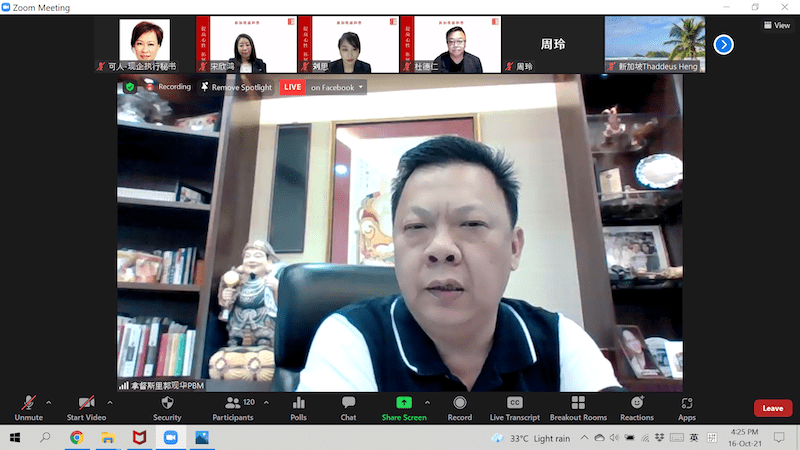Viewport: 800px width, 450px height.
Task: Open the LIVE on Facebook dropdown
Action: pos(336,88)
